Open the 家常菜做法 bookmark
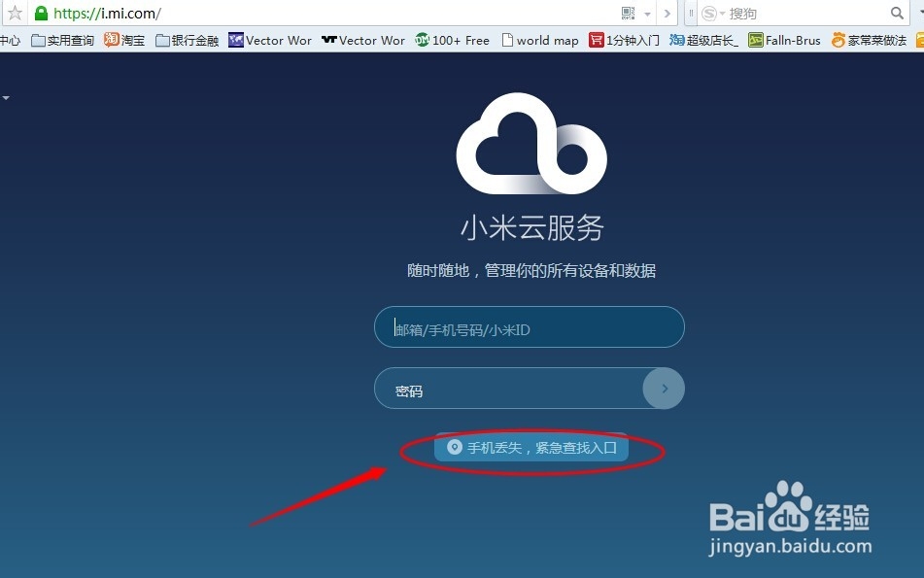This screenshot has height=578, width=924. click(x=870, y=40)
